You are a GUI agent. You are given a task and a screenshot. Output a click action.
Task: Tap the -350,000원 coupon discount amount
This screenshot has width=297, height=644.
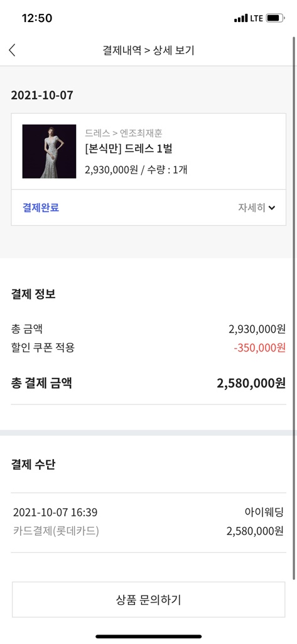coord(259,348)
